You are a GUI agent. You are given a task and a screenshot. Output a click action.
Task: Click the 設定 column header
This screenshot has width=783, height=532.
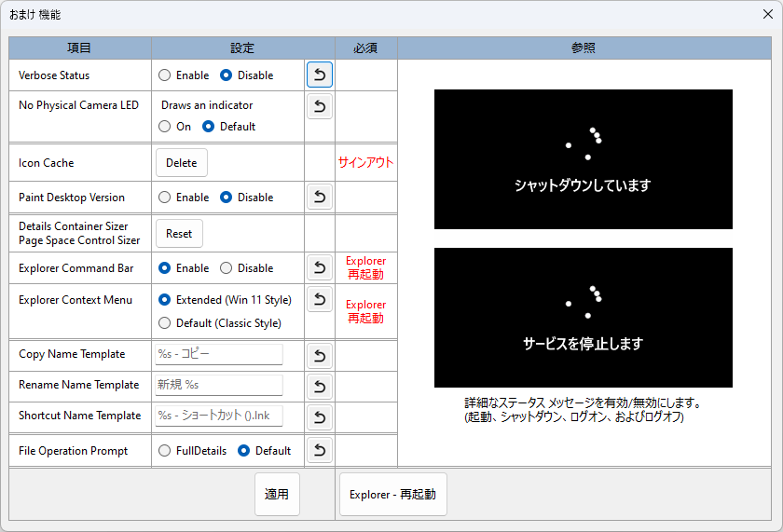pyautogui.click(x=243, y=48)
